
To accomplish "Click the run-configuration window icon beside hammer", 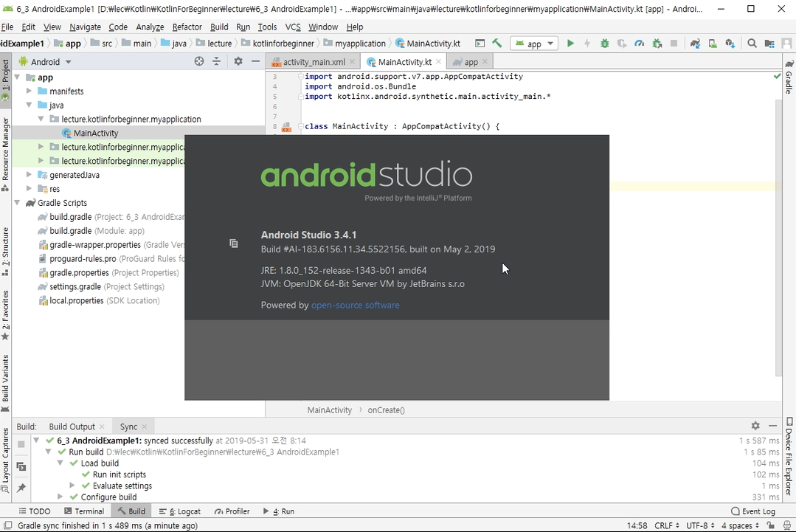I will click(480, 44).
